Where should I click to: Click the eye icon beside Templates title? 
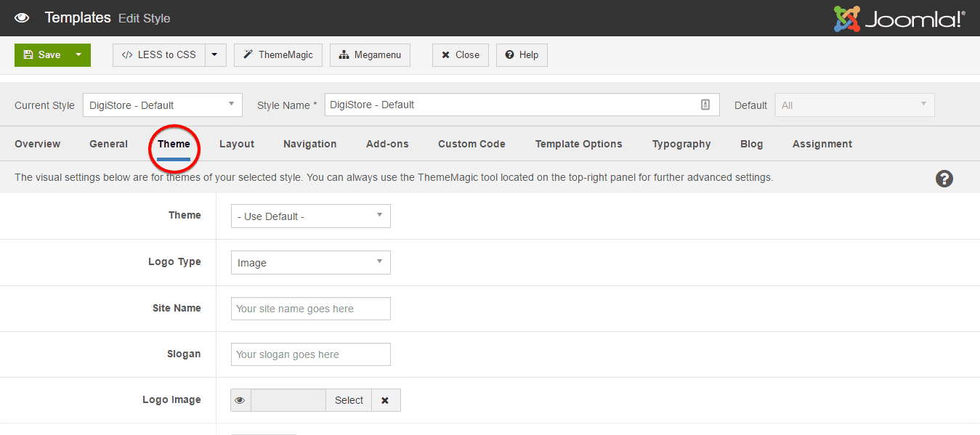[x=22, y=17]
